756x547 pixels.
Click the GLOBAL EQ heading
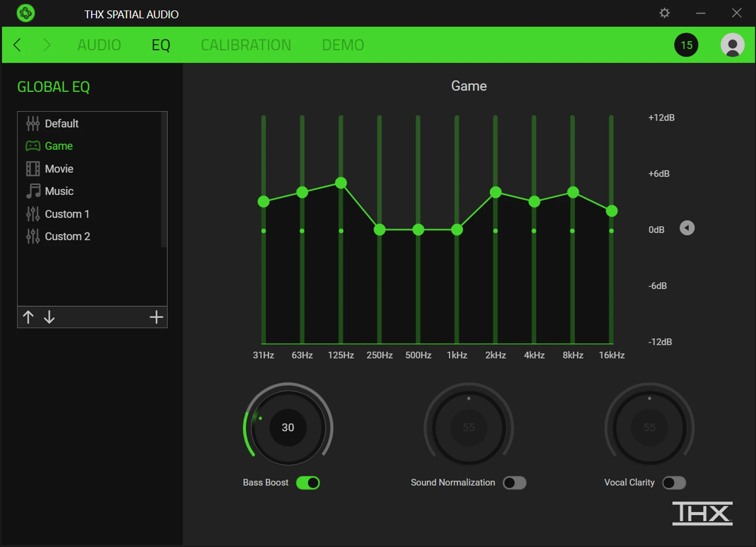54,87
